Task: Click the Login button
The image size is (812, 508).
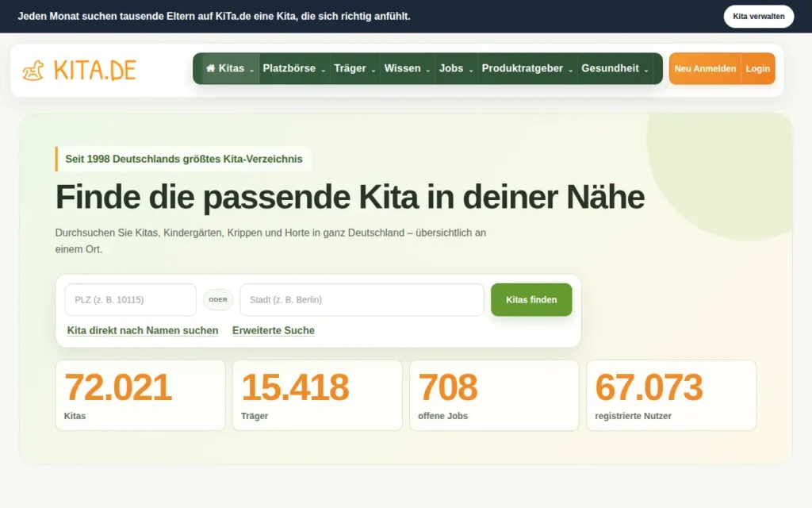Action: 757,68
